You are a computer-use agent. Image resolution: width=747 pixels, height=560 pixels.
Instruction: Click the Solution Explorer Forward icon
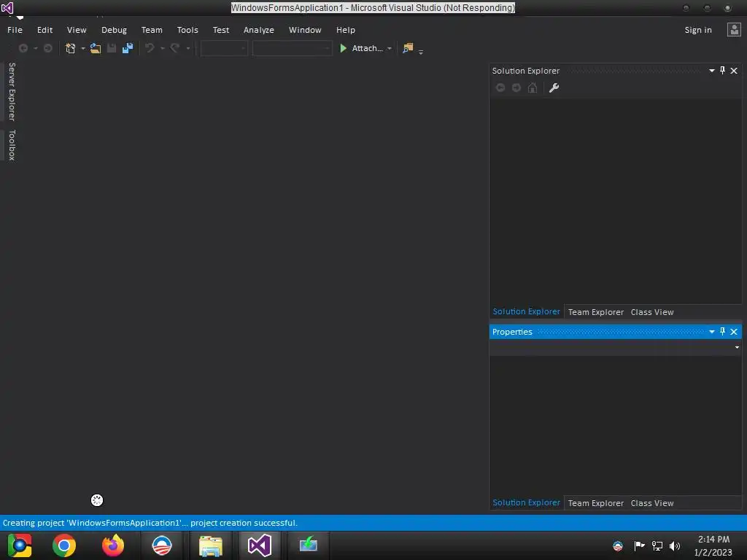tap(516, 87)
